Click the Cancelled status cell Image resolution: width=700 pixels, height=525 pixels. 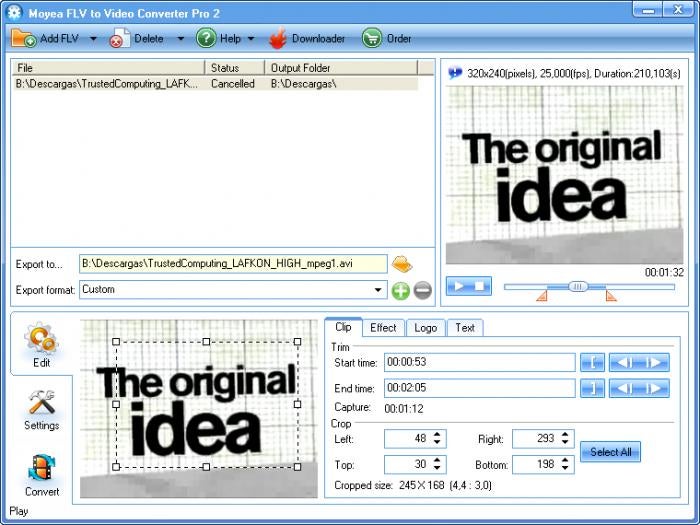click(x=233, y=84)
